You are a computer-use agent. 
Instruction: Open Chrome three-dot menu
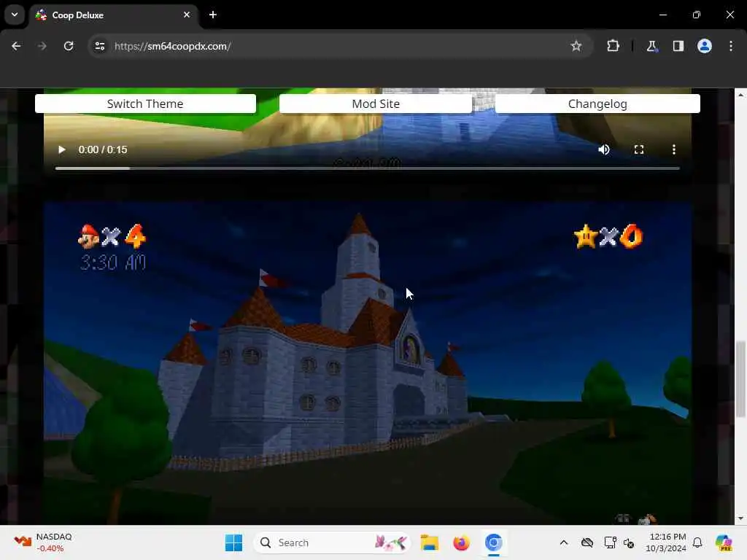pos(731,46)
